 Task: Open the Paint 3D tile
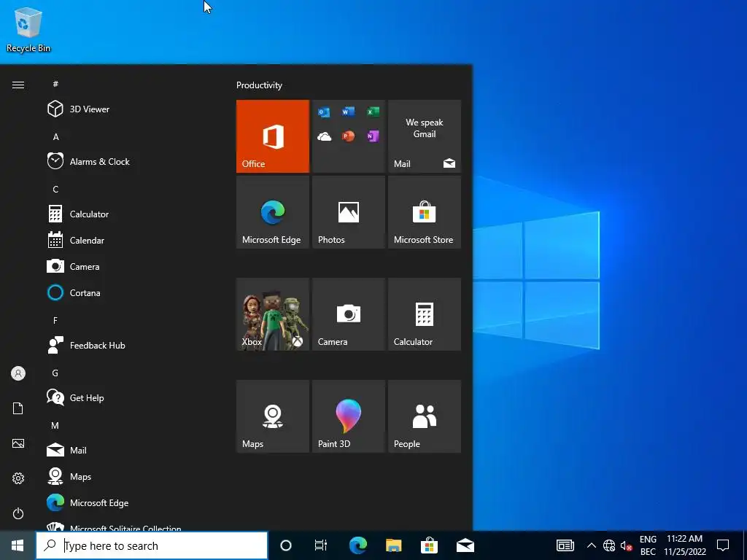[349, 416]
